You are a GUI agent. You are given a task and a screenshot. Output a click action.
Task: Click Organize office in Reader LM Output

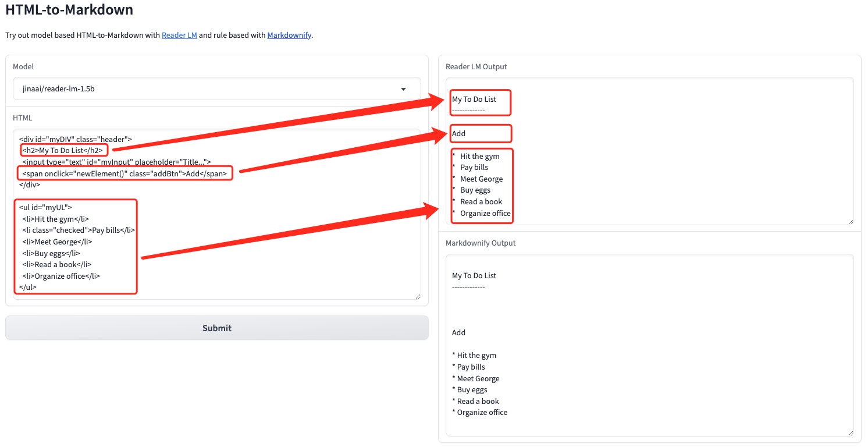486,213
